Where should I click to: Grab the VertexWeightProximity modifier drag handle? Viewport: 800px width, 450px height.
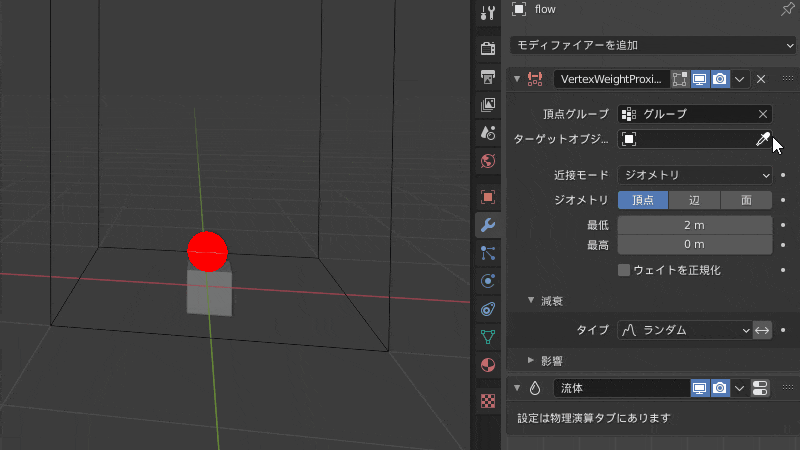788,79
